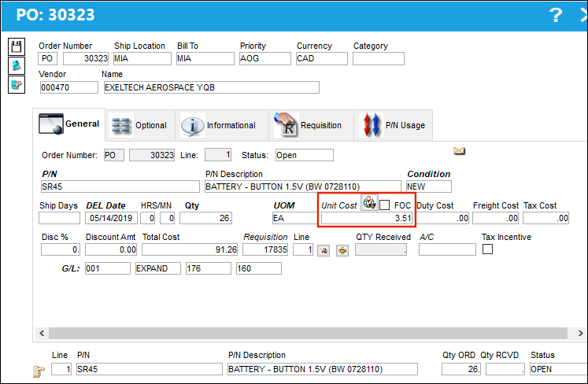The image size is (588, 384).
Task: Click the Requisition field 17835
Action: (265, 249)
